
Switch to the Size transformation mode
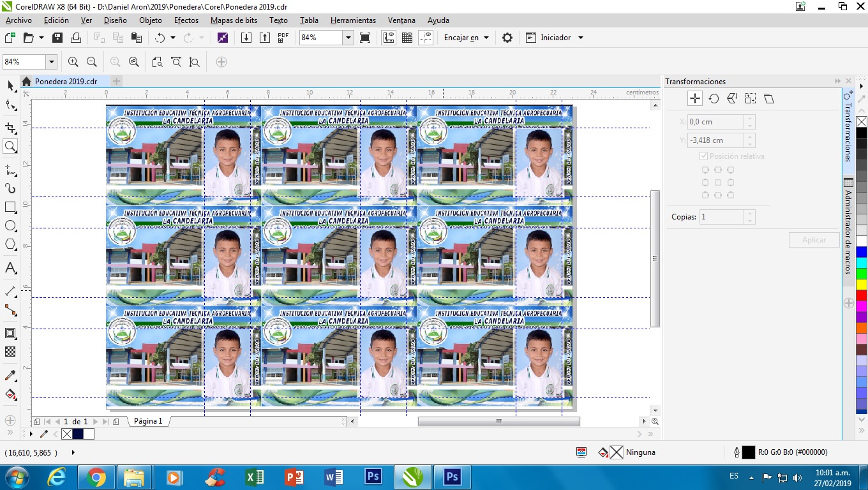coord(751,99)
